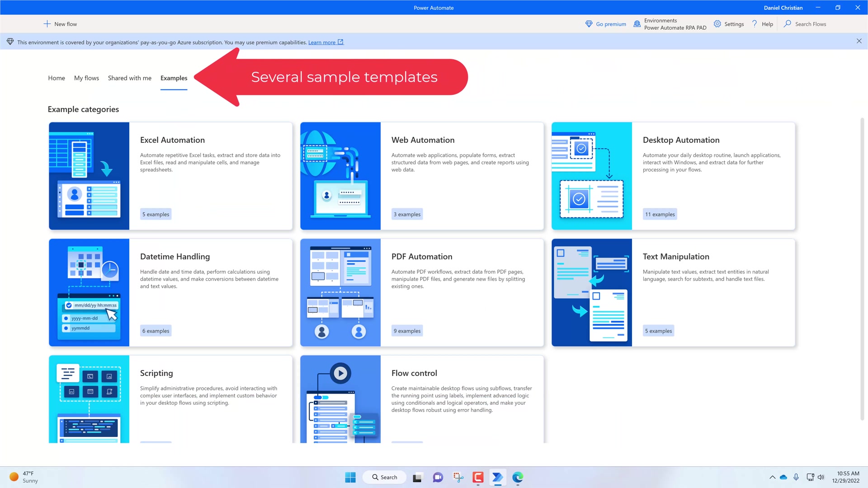
Task: Click the OneDrive cloud tray icon
Action: [x=783, y=477]
